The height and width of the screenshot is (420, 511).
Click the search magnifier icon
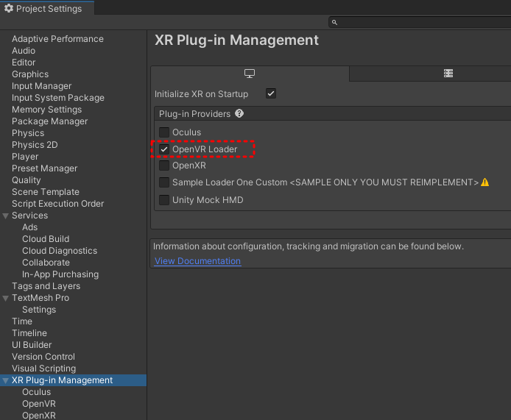[334, 23]
